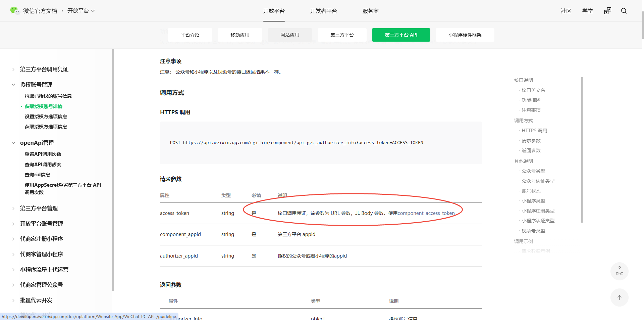Screen dimensions: 644x320
Task: Click the language translate icon
Action: point(608,11)
